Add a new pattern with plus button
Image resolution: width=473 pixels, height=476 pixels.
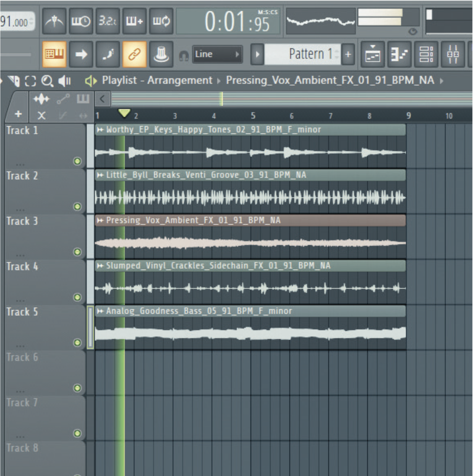tap(348, 54)
